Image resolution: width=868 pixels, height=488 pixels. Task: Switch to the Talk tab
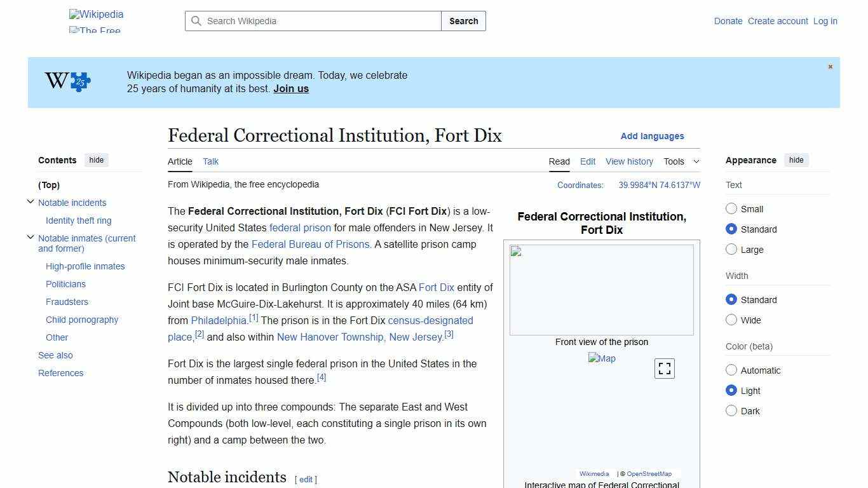point(210,161)
